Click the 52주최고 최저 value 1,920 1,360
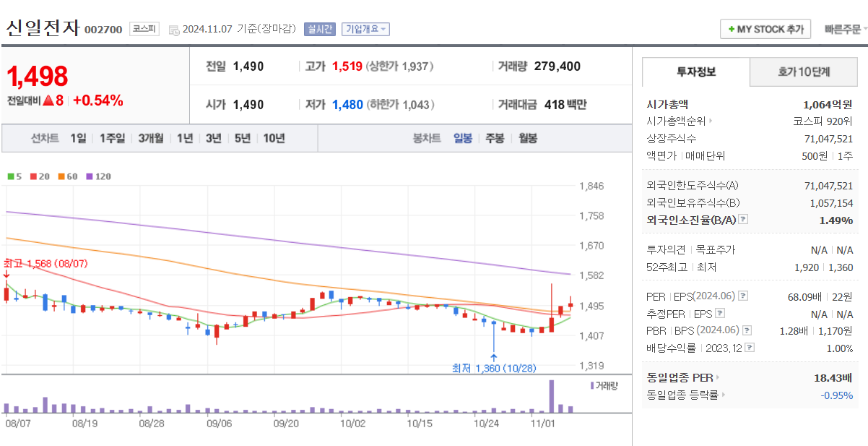This screenshot has width=868, height=446. click(823, 267)
